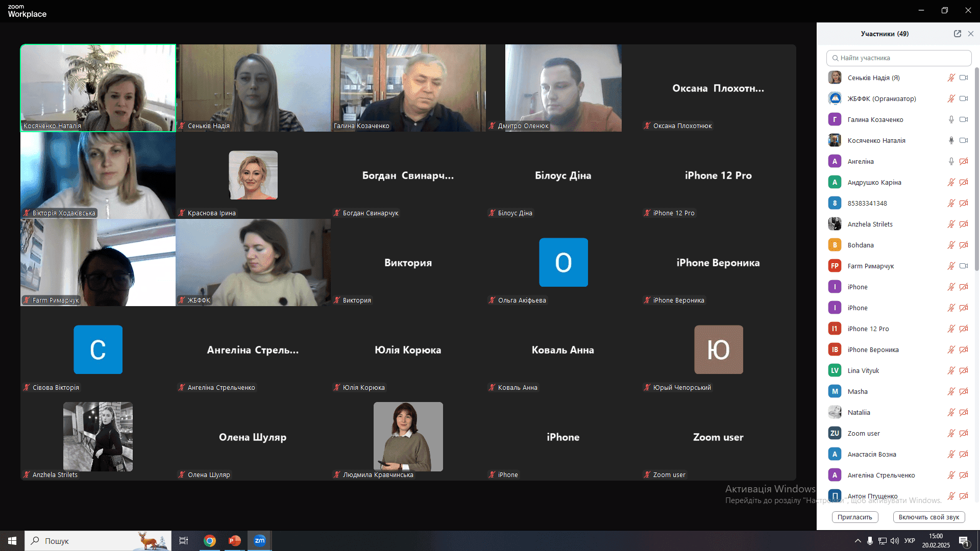Click the participants list scrollbar
This screenshot has height=551, width=980.
coord(977,169)
